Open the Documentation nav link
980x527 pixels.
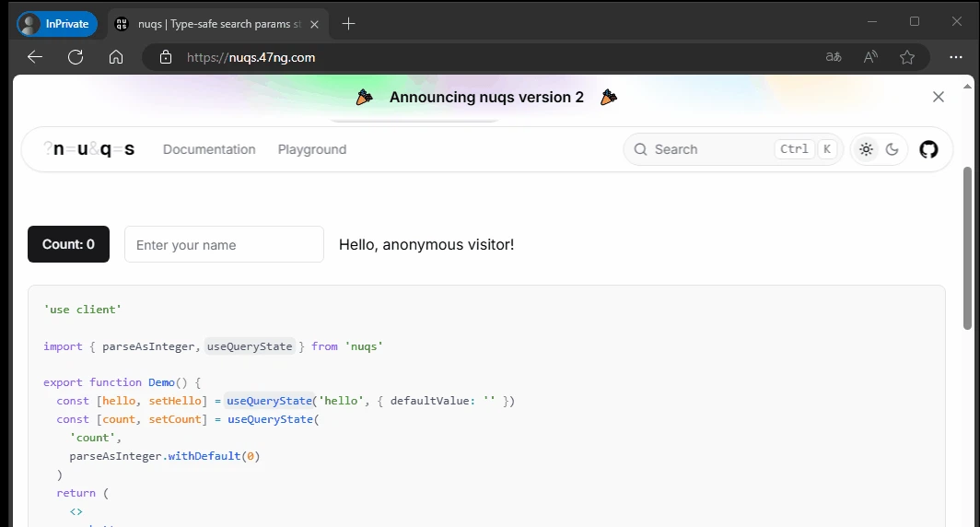(x=209, y=149)
